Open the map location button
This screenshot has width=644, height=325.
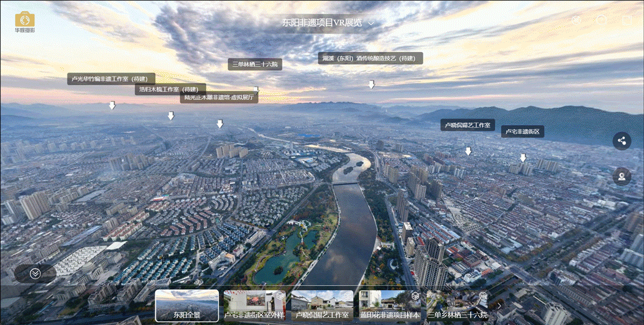pyautogui.click(x=621, y=176)
